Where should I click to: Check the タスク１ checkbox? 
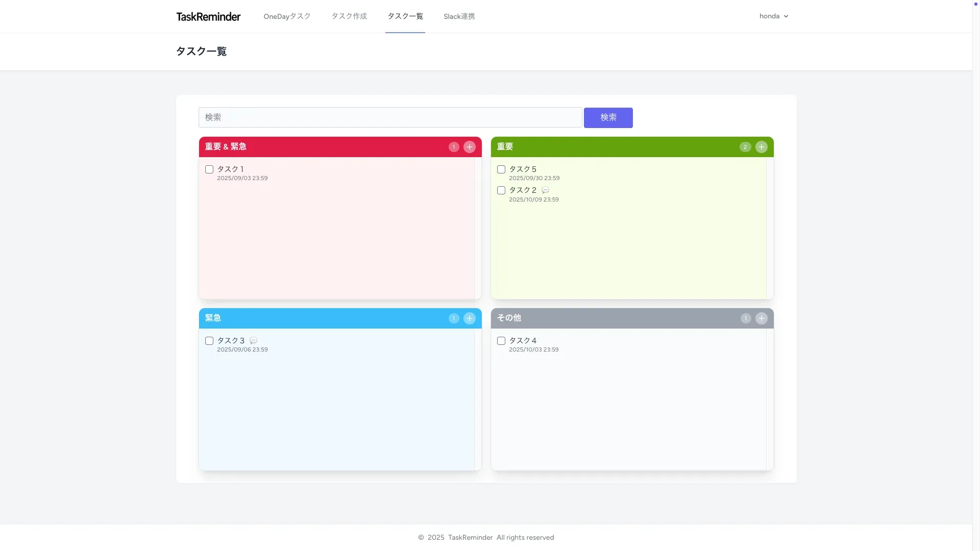pyautogui.click(x=209, y=169)
